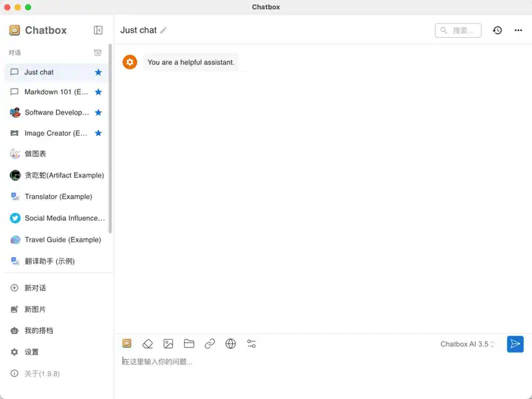The image size is (532, 399).
Task: Open the 翻译助手 (示例) conversation
Action: tap(56, 262)
